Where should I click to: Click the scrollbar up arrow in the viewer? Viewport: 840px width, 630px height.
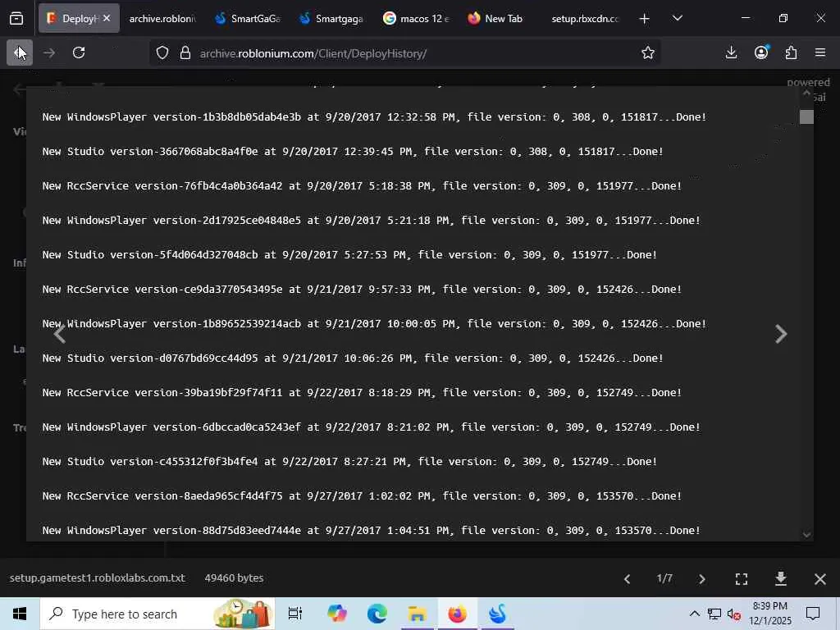(807, 94)
